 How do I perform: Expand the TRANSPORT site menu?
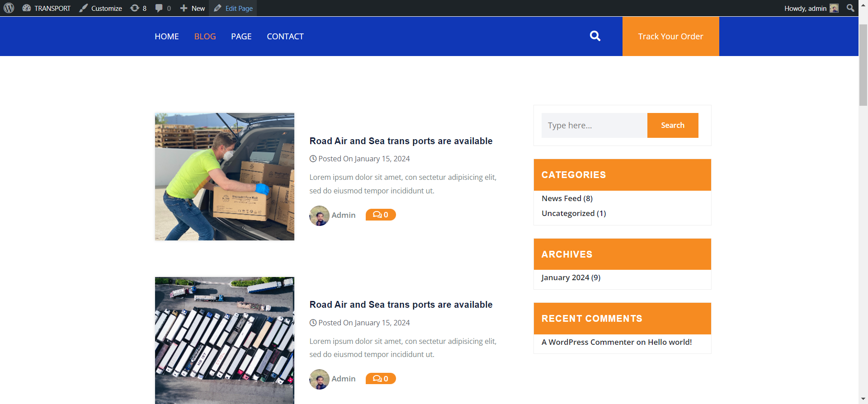(47, 8)
